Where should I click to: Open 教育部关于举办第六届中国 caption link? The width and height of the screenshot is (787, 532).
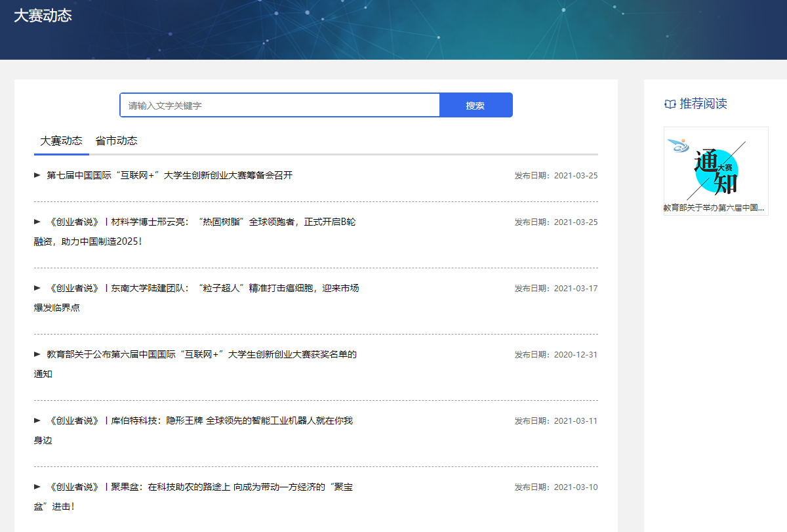[x=716, y=208]
